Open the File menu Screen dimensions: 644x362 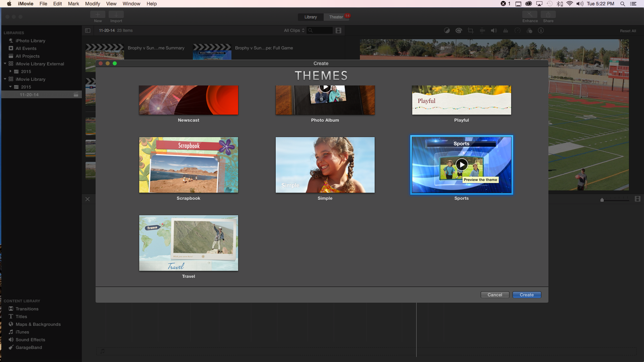pos(43,4)
